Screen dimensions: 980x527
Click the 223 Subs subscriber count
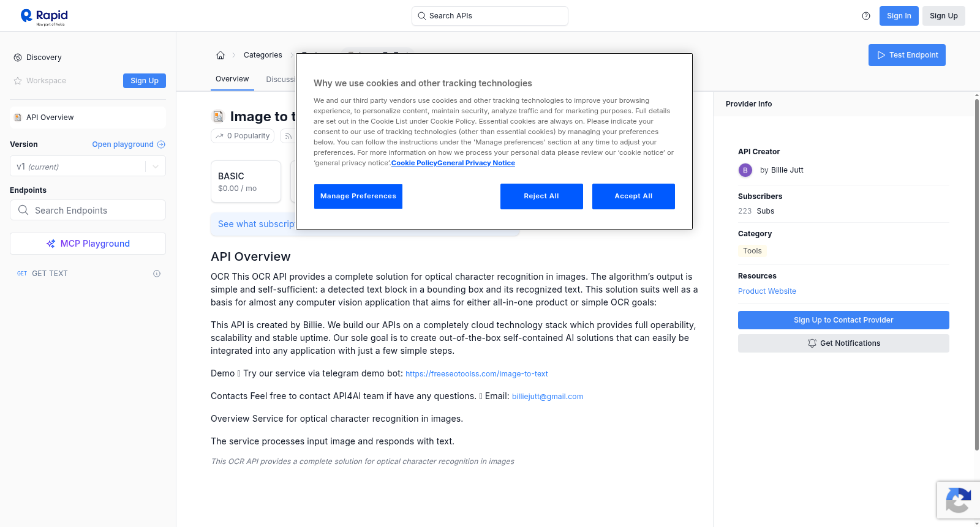click(x=756, y=211)
